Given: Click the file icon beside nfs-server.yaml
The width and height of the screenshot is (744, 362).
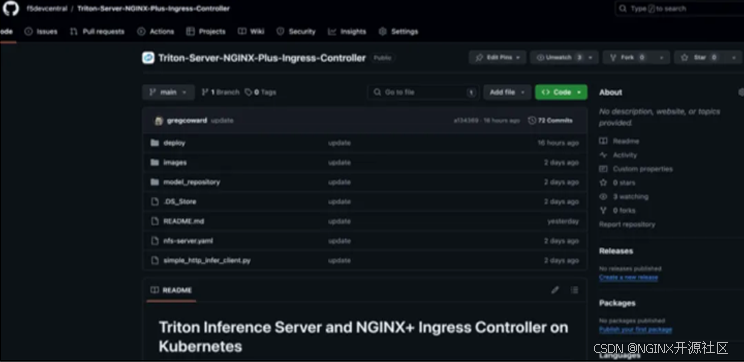Looking at the screenshot, I should [154, 241].
